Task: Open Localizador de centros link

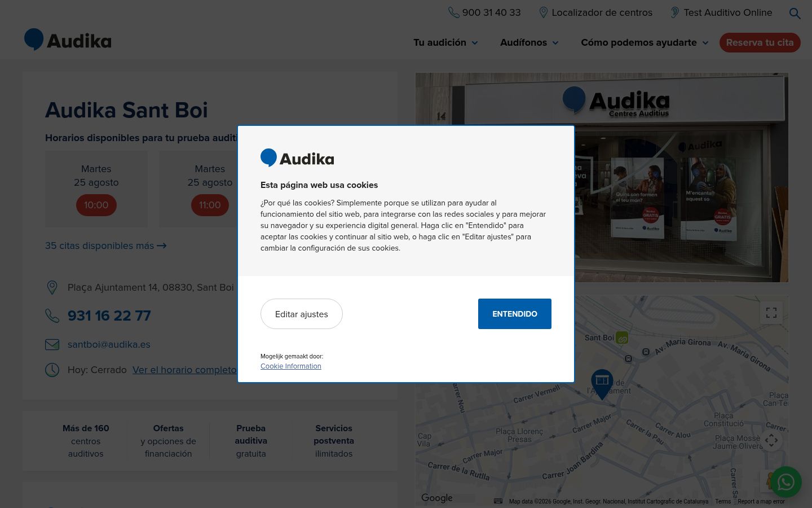Action: click(x=602, y=12)
